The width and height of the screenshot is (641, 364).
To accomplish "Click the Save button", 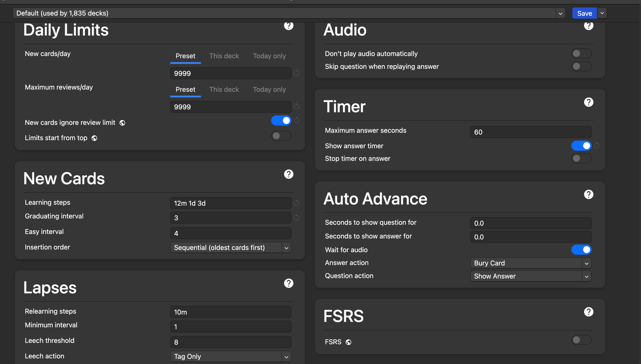I will point(584,13).
